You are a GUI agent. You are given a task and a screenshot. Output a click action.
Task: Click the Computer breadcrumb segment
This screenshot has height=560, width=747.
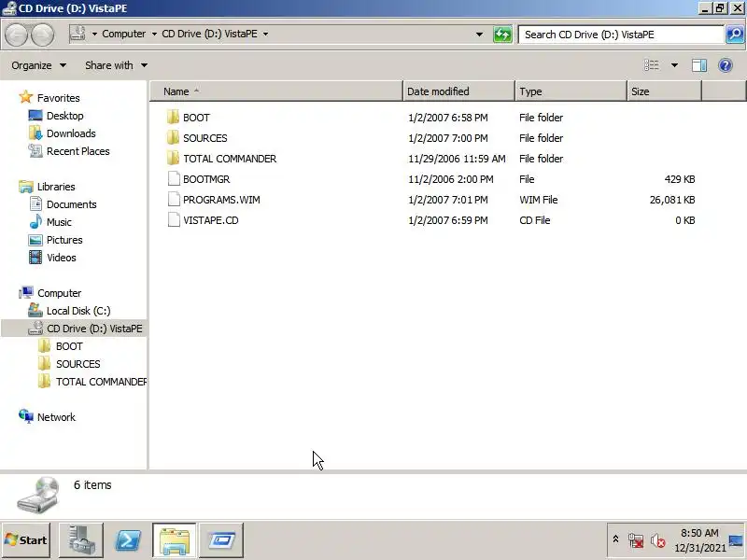coord(124,34)
